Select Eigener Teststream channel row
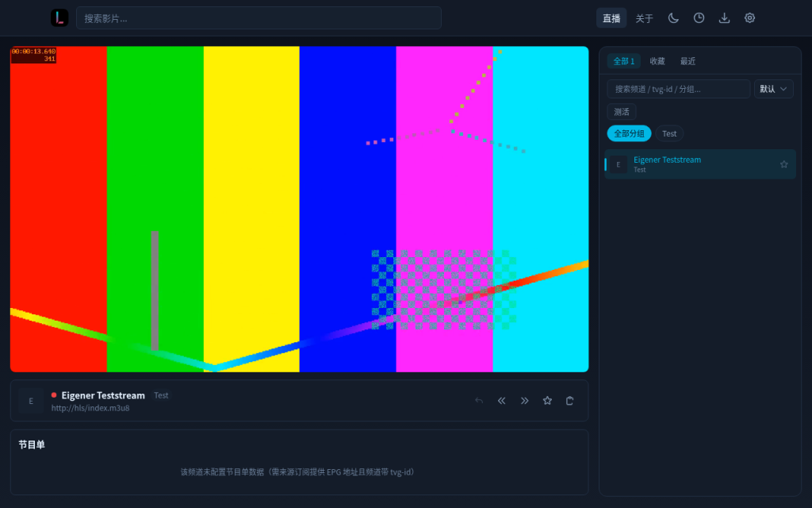This screenshot has width=812, height=508. click(x=700, y=164)
